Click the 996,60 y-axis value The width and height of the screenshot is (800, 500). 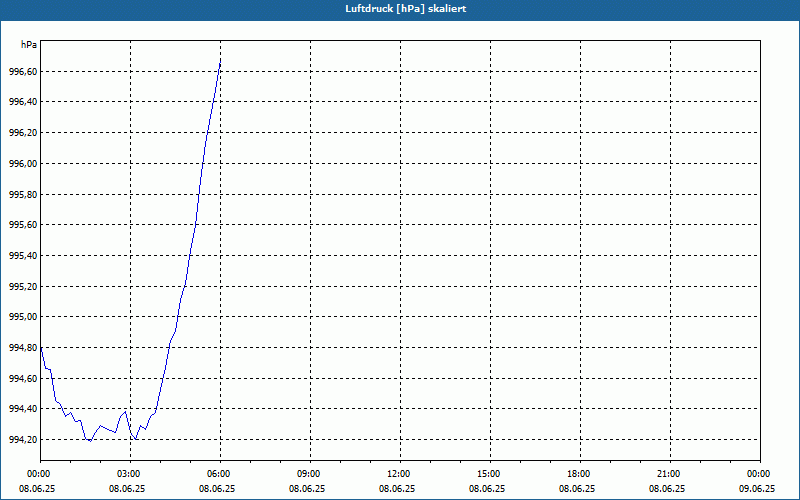[23, 72]
